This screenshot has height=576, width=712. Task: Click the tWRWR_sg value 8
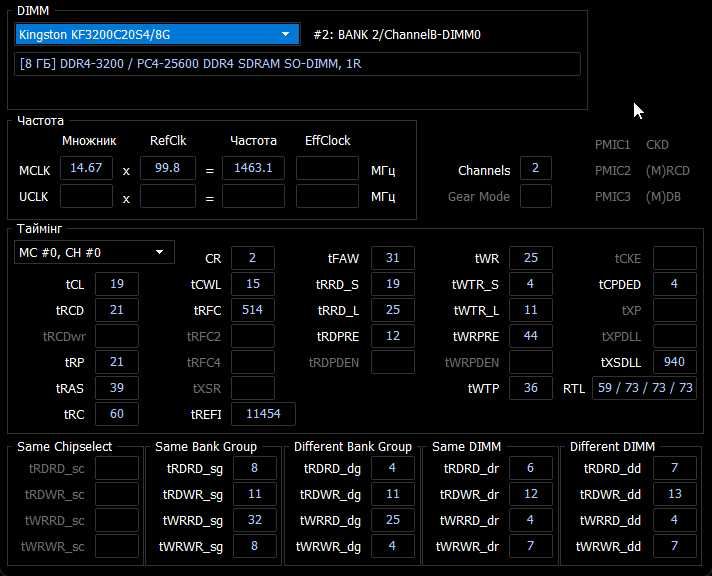coord(255,546)
